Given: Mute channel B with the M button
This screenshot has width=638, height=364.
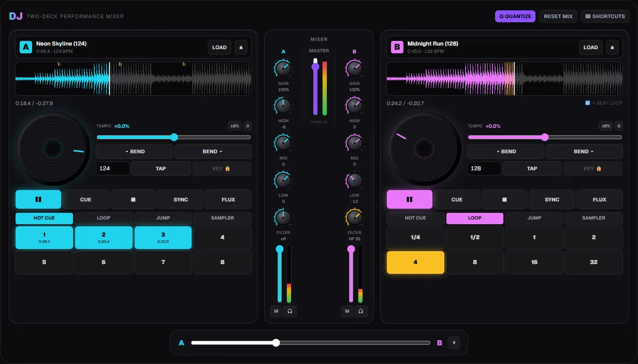Looking at the screenshot, I should pos(347,311).
